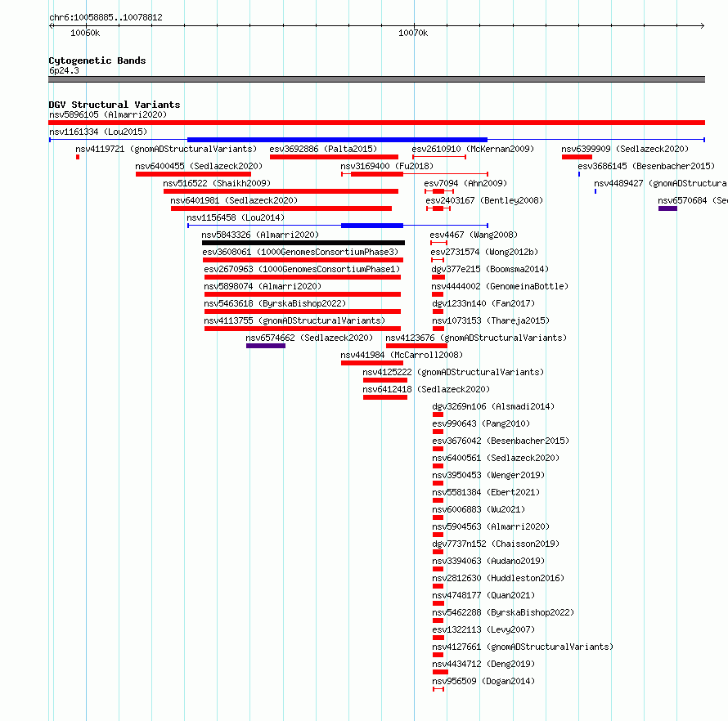Screen dimensions: 728x721
Task: Open the nsv1073153 (Thareja2015) label
Action: (x=491, y=320)
